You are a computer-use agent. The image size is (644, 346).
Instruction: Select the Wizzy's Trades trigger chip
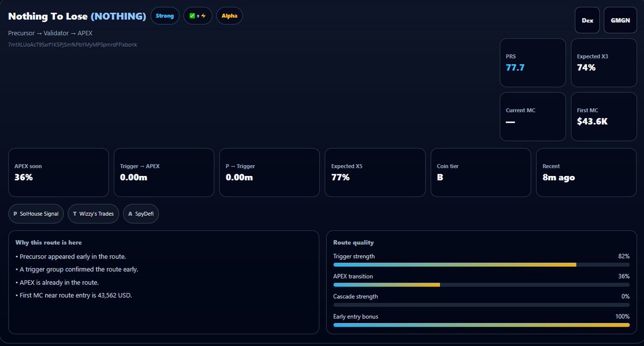(93, 214)
